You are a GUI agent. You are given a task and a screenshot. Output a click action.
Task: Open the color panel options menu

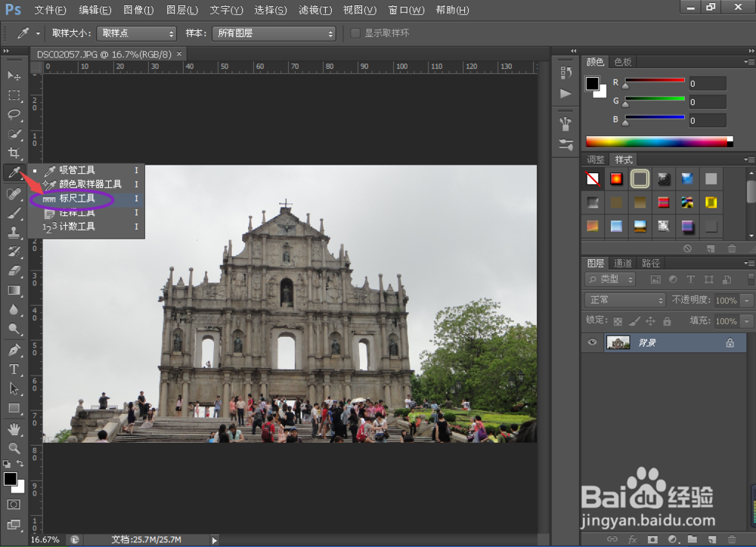coord(748,62)
